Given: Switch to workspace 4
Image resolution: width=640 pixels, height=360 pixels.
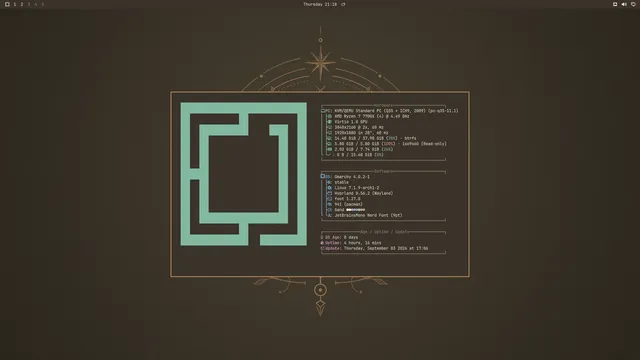Looking at the screenshot, I should pos(36,4).
